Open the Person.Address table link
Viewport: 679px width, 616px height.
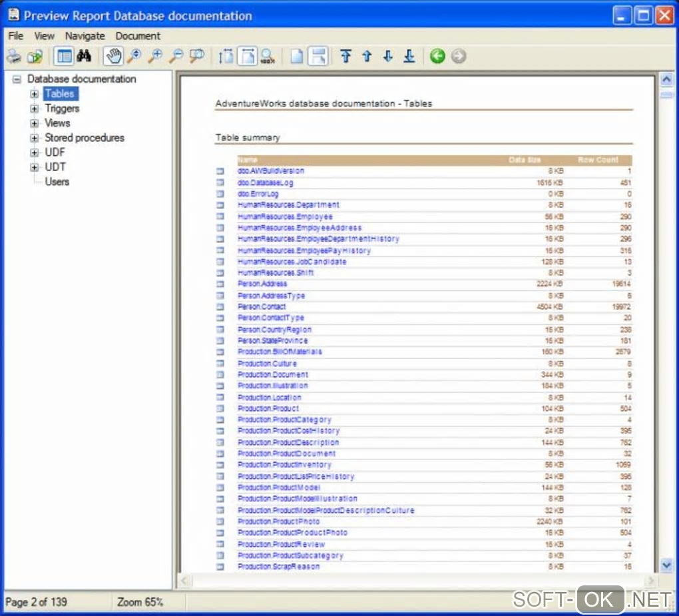pyautogui.click(x=262, y=284)
